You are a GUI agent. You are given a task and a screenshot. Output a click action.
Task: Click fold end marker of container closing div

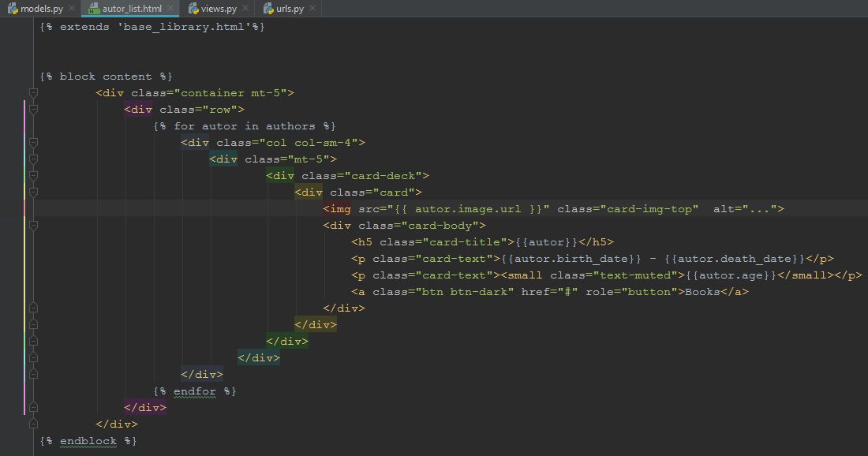point(33,424)
